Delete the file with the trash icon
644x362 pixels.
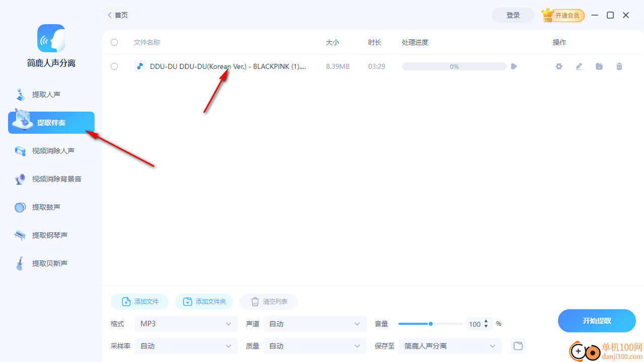[619, 66]
